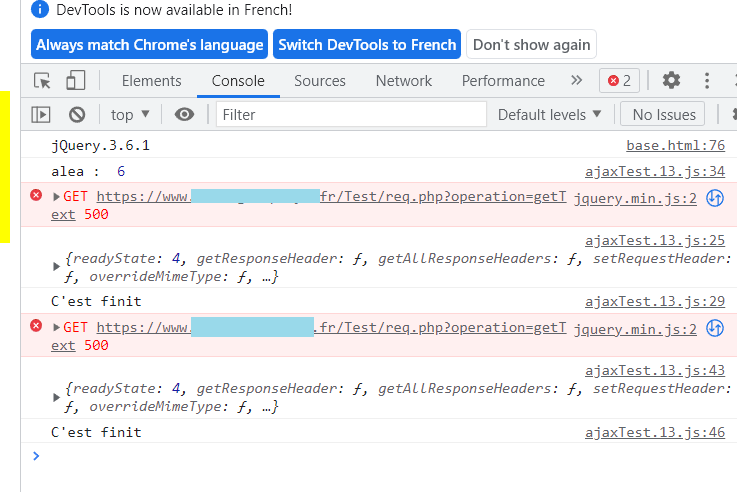Create a live expression with the eye icon

click(x=184, y=115)
